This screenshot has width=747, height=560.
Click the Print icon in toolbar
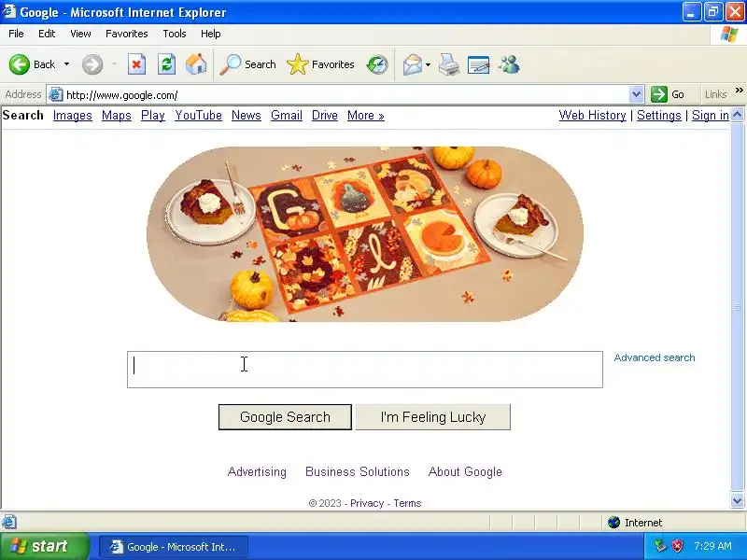tap(449, 64)
